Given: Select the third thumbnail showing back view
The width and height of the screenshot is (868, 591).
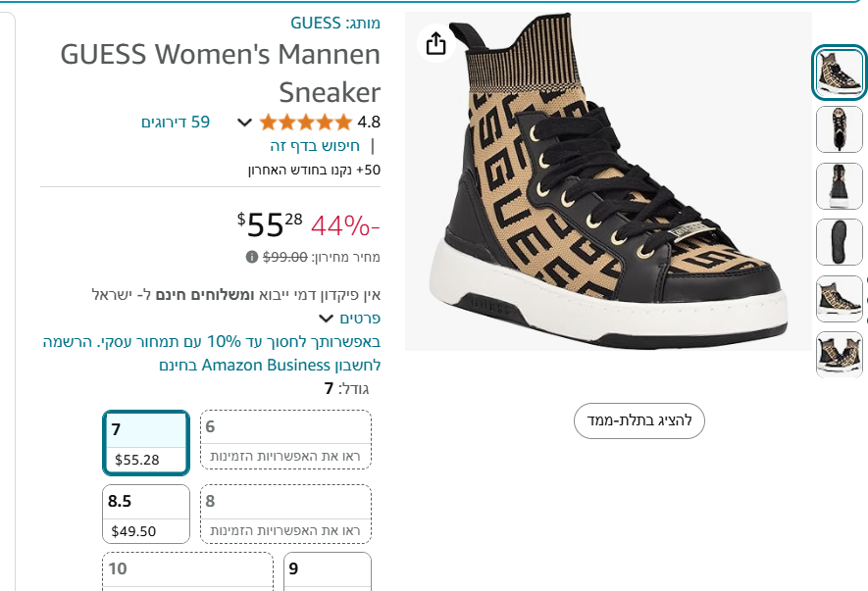Looking at the screenshot, I should (840, 186).
